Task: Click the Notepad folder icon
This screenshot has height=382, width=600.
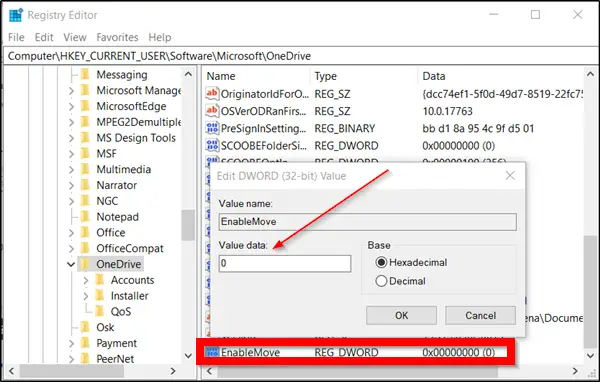Action: tap(85, 216)
